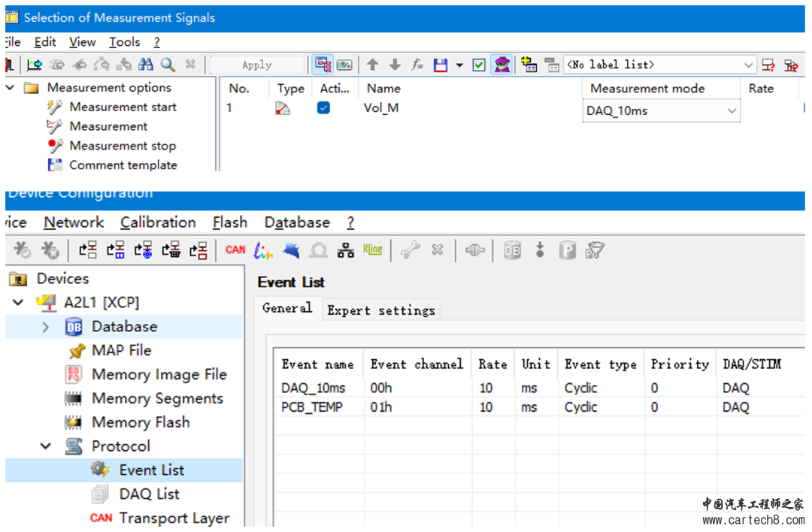
Task: Click the red CAN network icon
Action: (x=235, y=250)
